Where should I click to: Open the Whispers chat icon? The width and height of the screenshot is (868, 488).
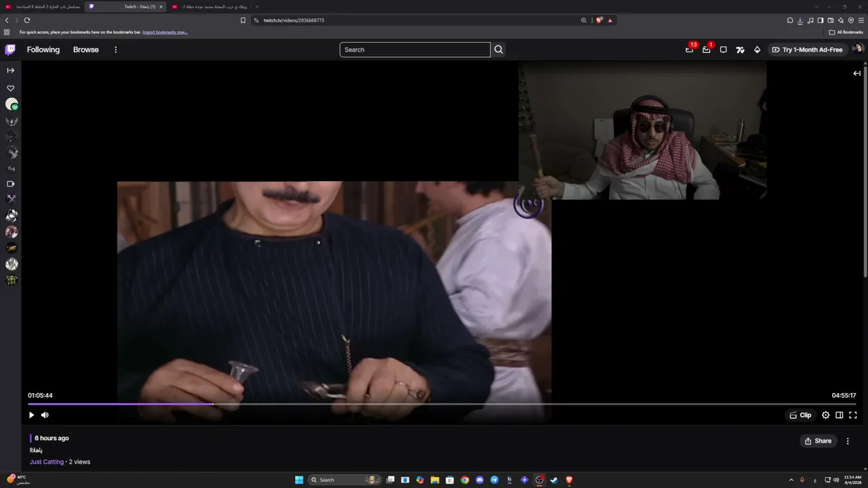pyautogui.click(x=724, y=49)
